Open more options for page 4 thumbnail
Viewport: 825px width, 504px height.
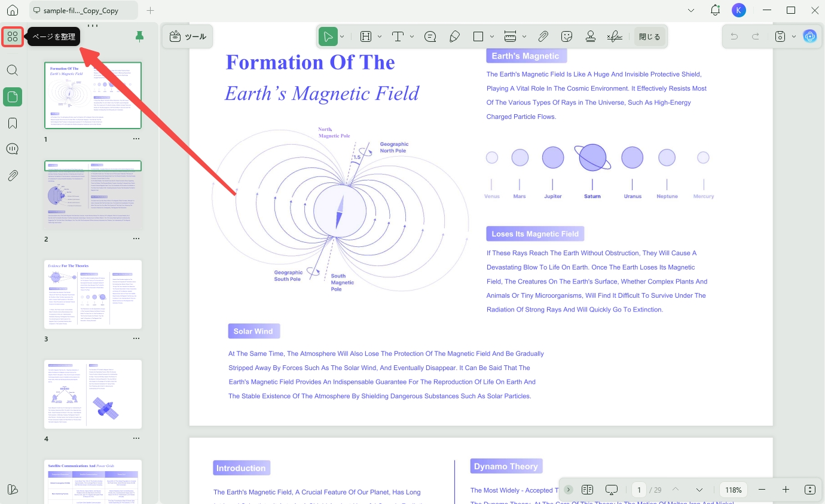click(136, 438)
